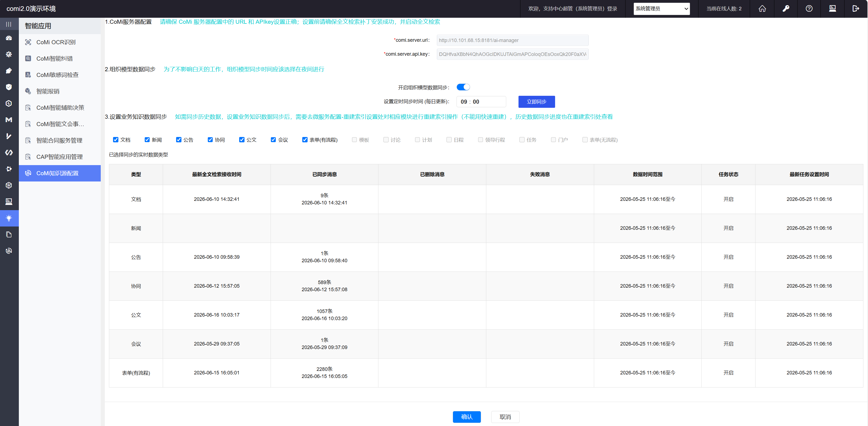Image resolution: width=868 pixels, height=426 pixels.
Task: Uncheck the 文档 checkbox
Action: click(x=115, y=139)
